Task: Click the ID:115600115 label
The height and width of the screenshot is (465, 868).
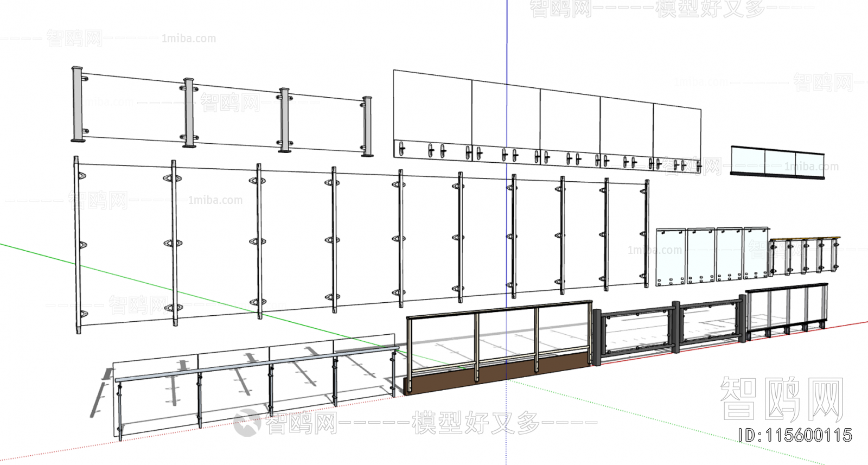Action: 795,435
